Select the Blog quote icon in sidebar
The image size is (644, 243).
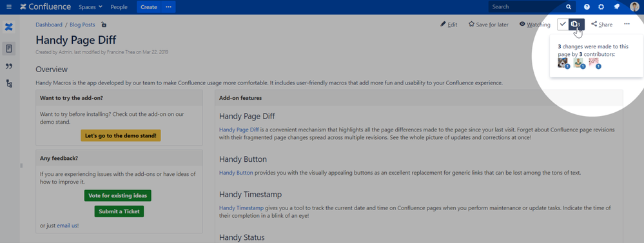click(9, 66)
